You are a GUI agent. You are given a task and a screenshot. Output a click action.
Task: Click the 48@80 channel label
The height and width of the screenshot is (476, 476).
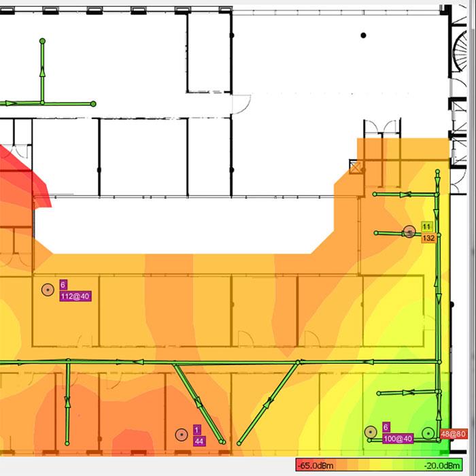pos(454,434)
